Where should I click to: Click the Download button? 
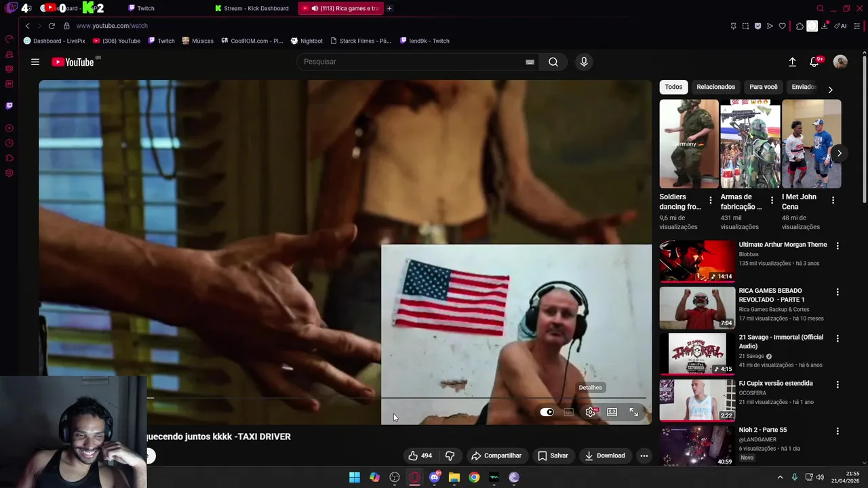[x=605, y=455]
